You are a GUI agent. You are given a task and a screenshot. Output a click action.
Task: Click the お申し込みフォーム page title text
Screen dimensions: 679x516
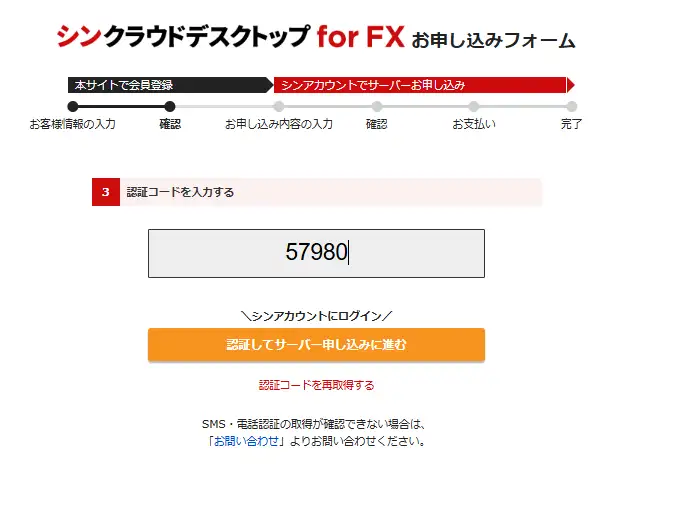tap(493, 41)
